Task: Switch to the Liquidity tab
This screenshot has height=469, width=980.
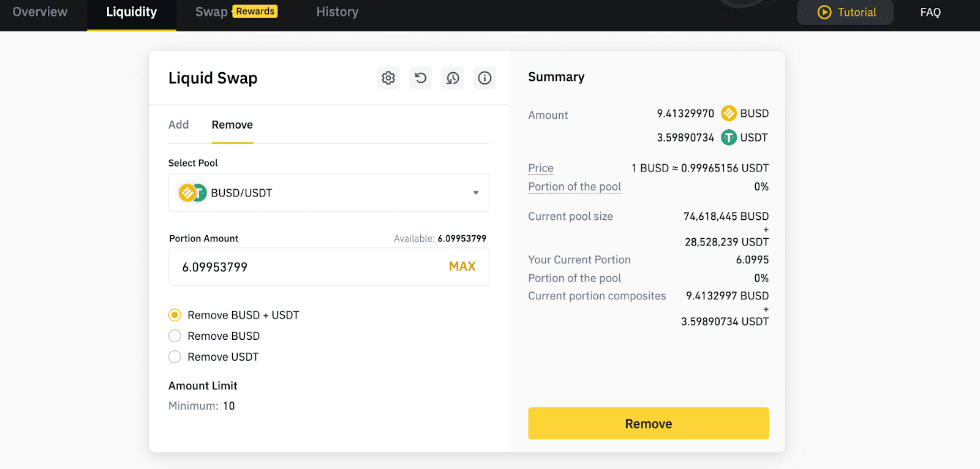Action: coord(132,12)
